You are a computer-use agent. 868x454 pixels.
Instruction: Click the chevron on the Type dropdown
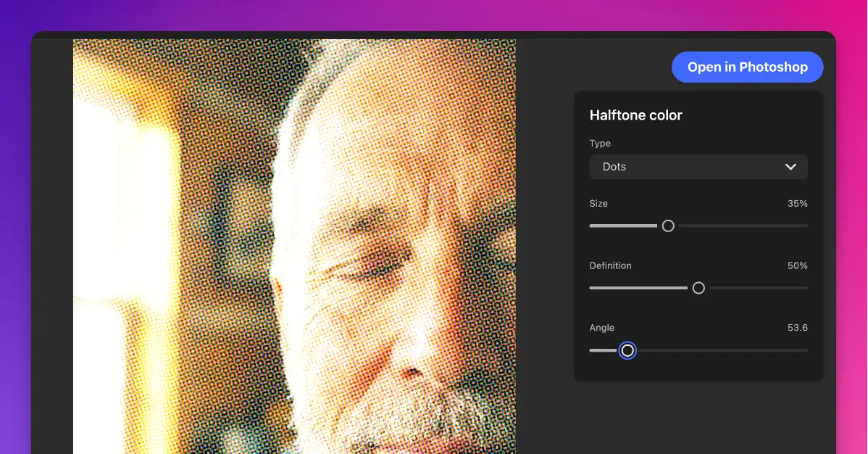coord(790,167)
